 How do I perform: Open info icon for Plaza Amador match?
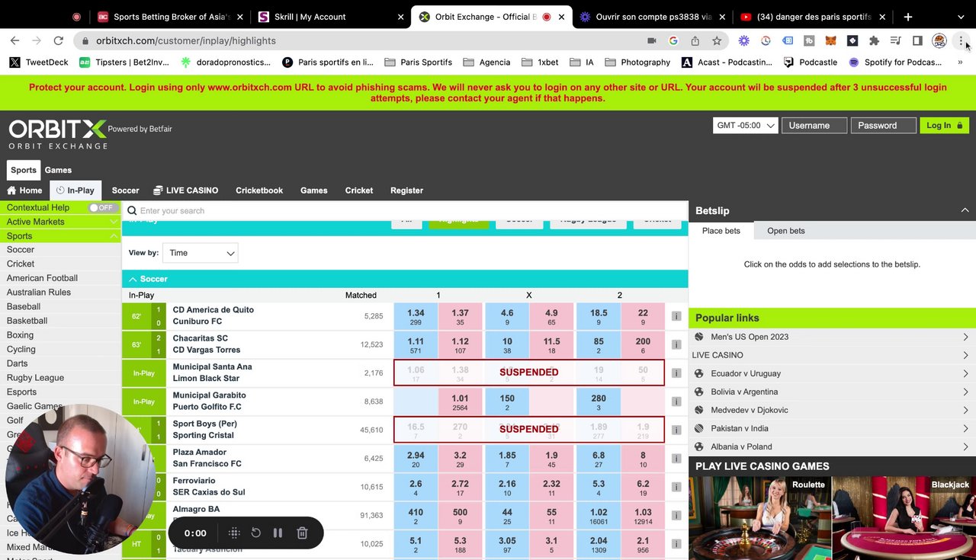click(x=676, y=458)
